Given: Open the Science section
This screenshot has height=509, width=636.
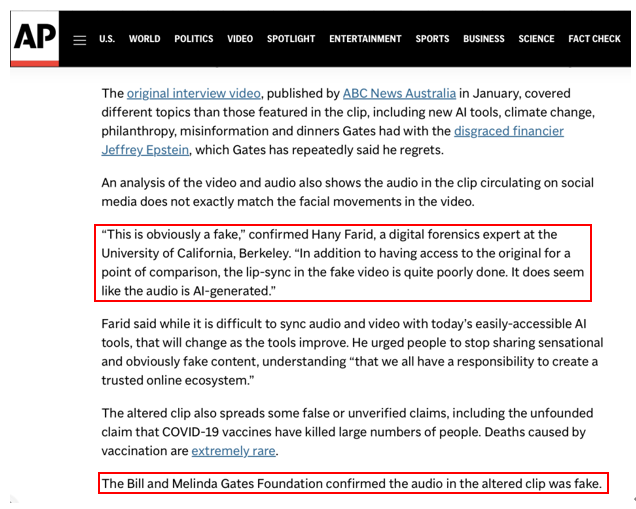Looking at the screenshot, I should pyautogui.click(x=536, y=39).
